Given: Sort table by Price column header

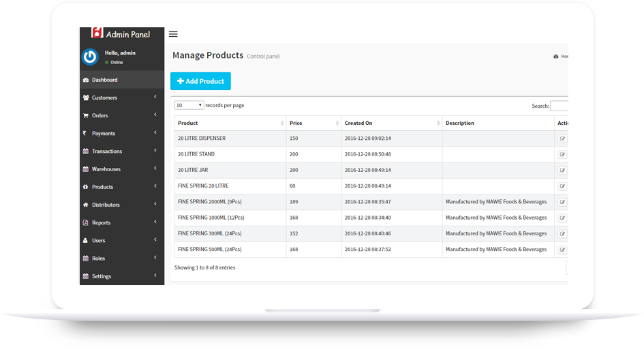Looking at the screenshot, I should coord(313,123).
